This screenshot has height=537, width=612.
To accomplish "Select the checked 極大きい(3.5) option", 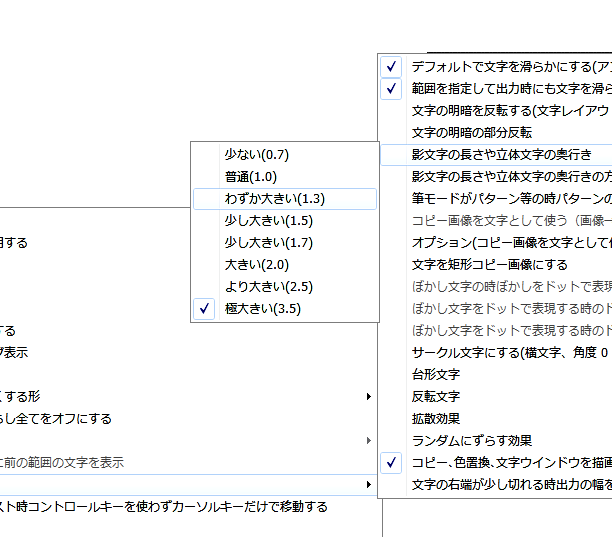I will point(262,309).
